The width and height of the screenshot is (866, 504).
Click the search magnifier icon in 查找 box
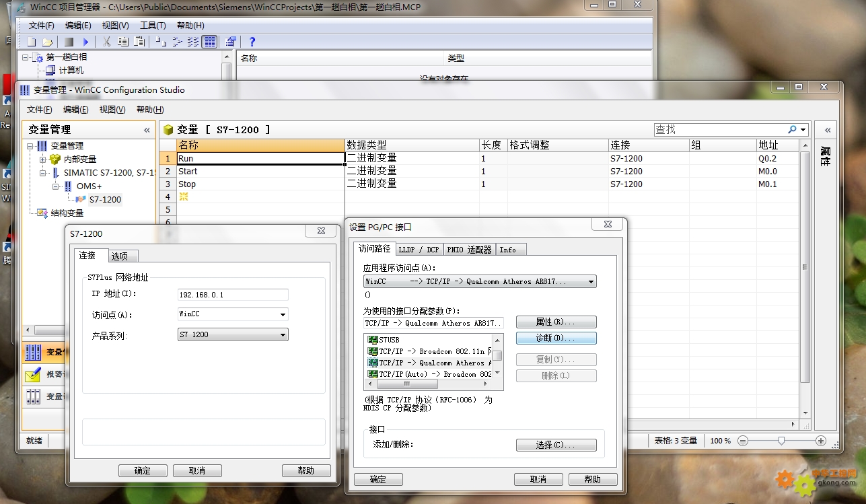pyautogui.click(x=792, y=129)
